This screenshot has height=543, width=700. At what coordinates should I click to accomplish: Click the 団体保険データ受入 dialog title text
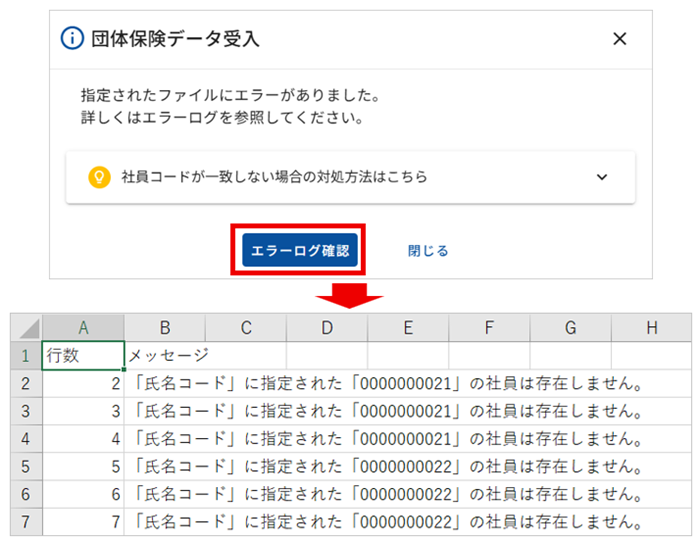[175, 39]
